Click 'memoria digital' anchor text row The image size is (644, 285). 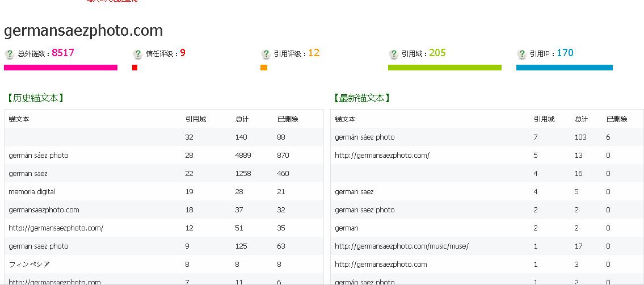pyautogui.click(x=164, y=192)
